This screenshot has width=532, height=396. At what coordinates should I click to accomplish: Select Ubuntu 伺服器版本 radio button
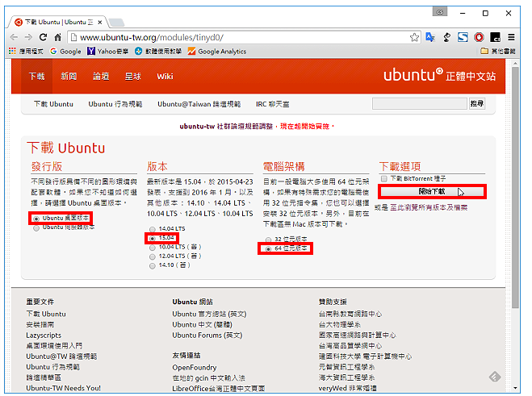[x=36, y=228]
